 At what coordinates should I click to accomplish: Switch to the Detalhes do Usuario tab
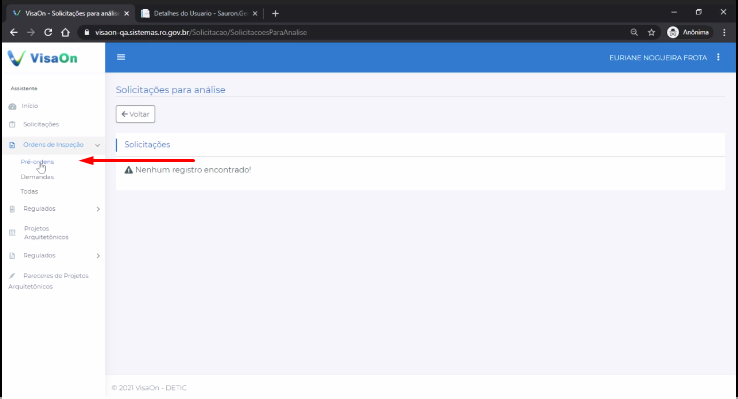tap(199, 13)
